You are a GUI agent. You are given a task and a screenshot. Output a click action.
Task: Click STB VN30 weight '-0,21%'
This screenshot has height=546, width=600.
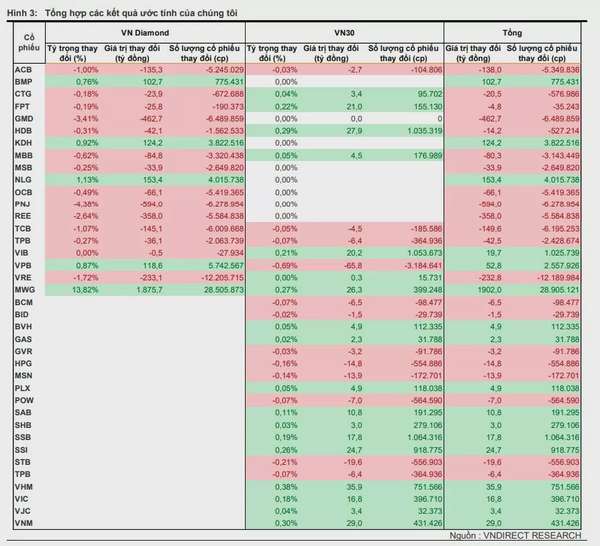pos(285,462)
